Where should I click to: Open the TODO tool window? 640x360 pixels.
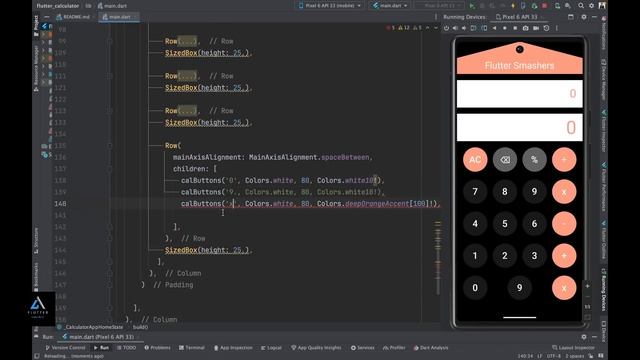(x=126, y=348)
